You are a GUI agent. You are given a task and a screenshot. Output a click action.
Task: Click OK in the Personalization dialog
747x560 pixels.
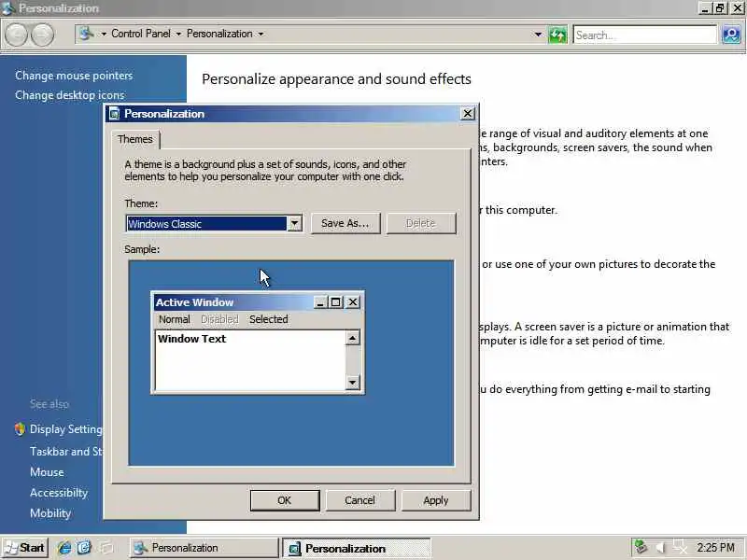click(285, 500)
